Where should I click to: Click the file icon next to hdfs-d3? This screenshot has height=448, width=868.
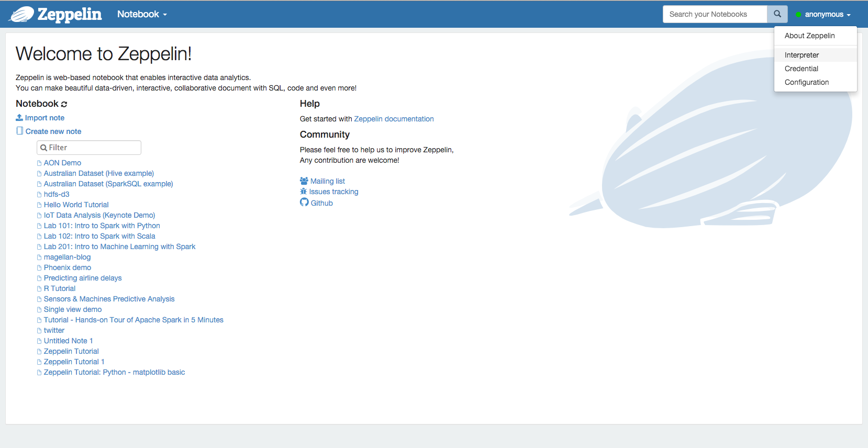(x=39, y=195)
